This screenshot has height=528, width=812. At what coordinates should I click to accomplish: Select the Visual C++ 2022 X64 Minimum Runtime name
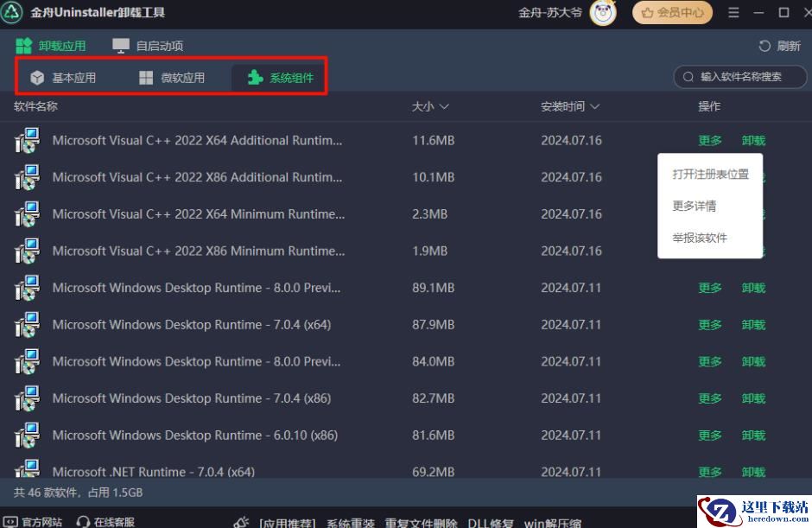[199, 214]
